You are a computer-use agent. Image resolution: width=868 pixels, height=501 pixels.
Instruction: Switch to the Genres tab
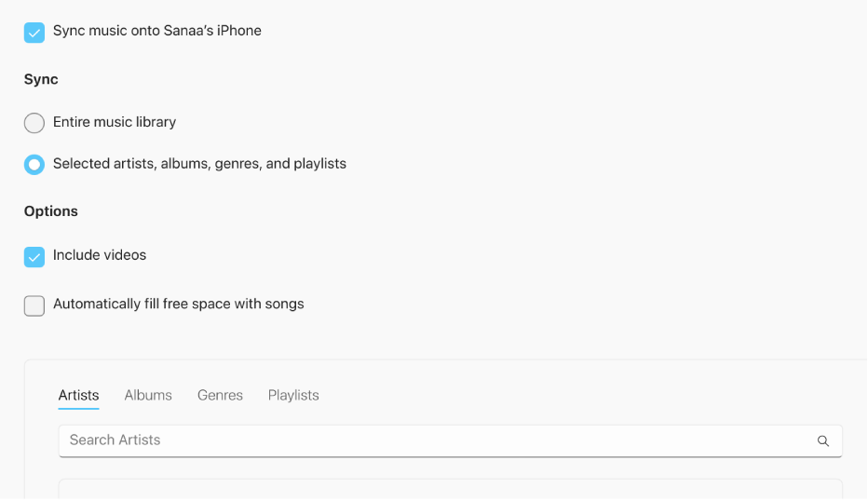[x=220, y=396]
